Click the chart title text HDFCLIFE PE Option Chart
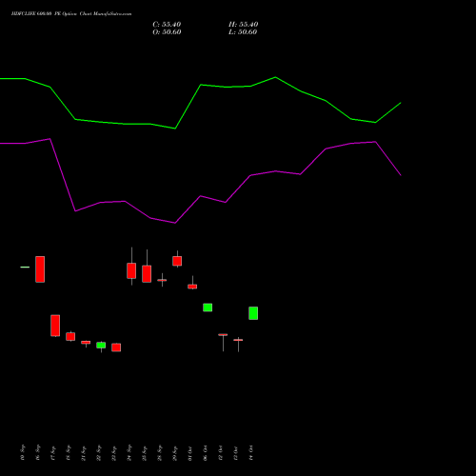The image size is (476, 476). [x=71, y=14]
